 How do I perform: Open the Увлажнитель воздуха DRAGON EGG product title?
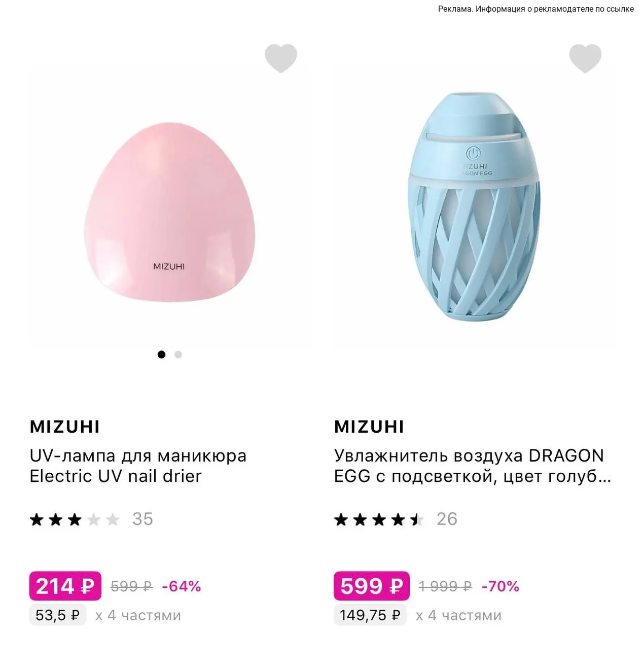[x=472, y=466]
